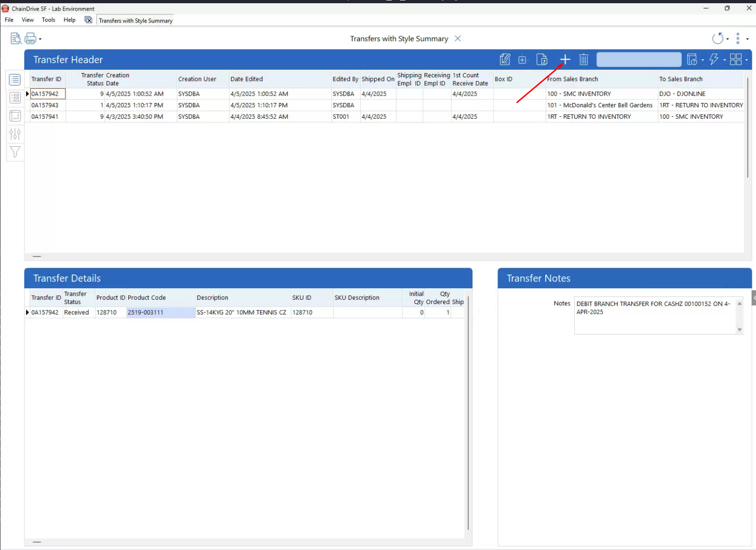The image size is (756, 550).
Task: Click the Transfer Details vertical scrollbar
Action: [468, 414]
